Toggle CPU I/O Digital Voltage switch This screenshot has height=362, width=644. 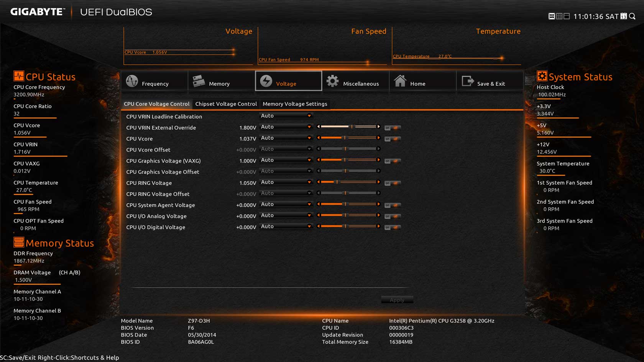coord(392,228)
